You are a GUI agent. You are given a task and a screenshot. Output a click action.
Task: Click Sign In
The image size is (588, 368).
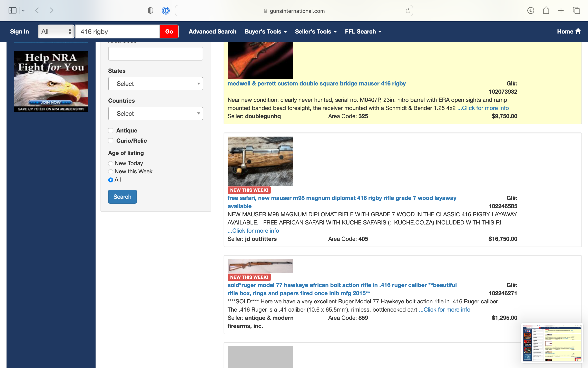(19, 31)
